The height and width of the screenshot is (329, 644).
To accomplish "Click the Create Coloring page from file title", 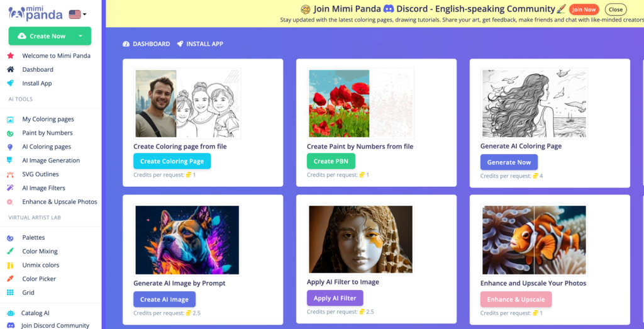I will tap(180, 146).
